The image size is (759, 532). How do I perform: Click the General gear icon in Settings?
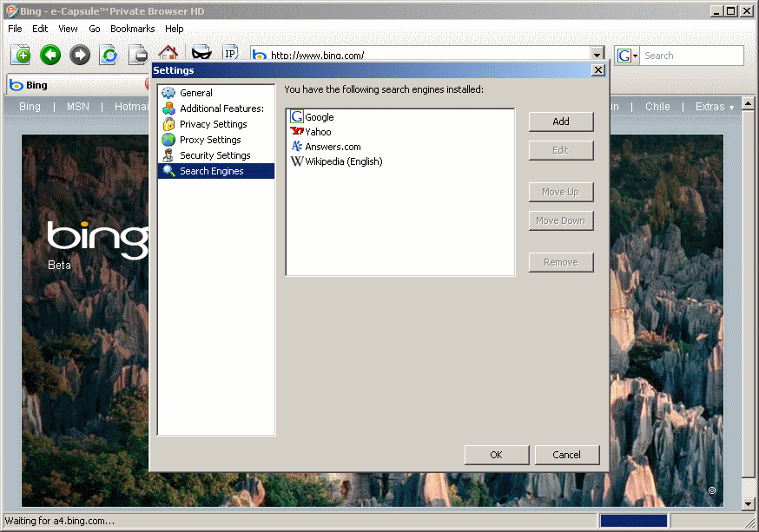168,93
